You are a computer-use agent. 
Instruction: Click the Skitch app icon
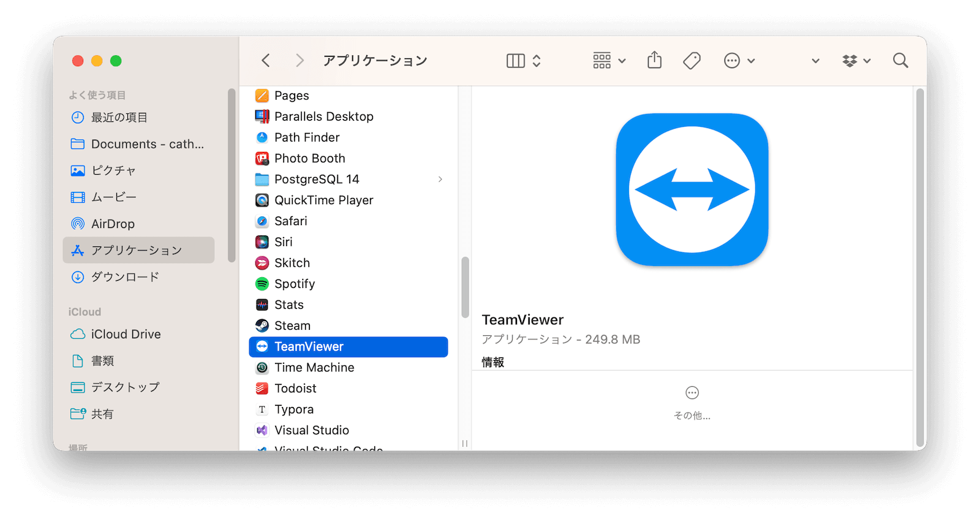pyautogui.click(x=262, y=263)
